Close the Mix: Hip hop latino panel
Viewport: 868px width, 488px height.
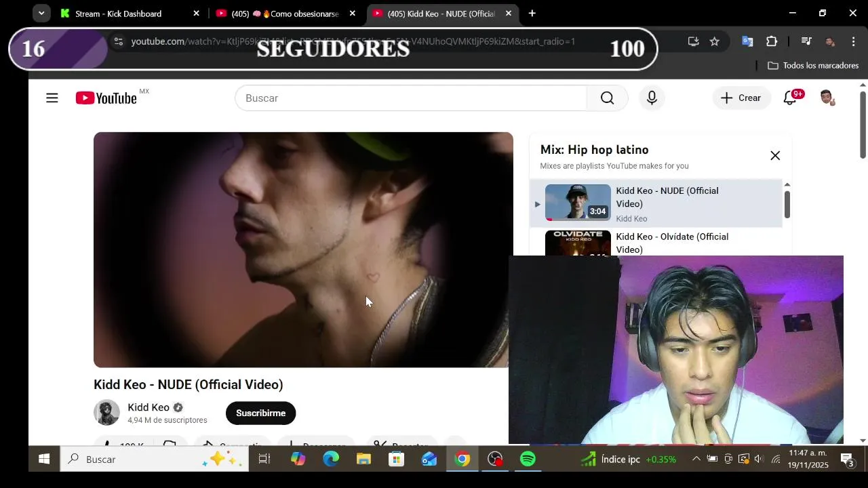click(x=775, y=156)
